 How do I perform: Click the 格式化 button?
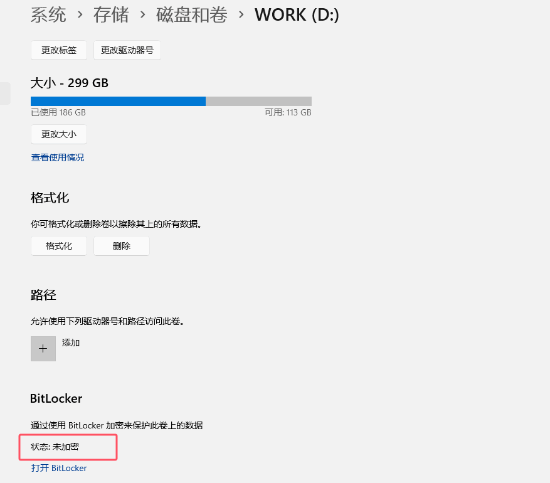coord(59,246)
